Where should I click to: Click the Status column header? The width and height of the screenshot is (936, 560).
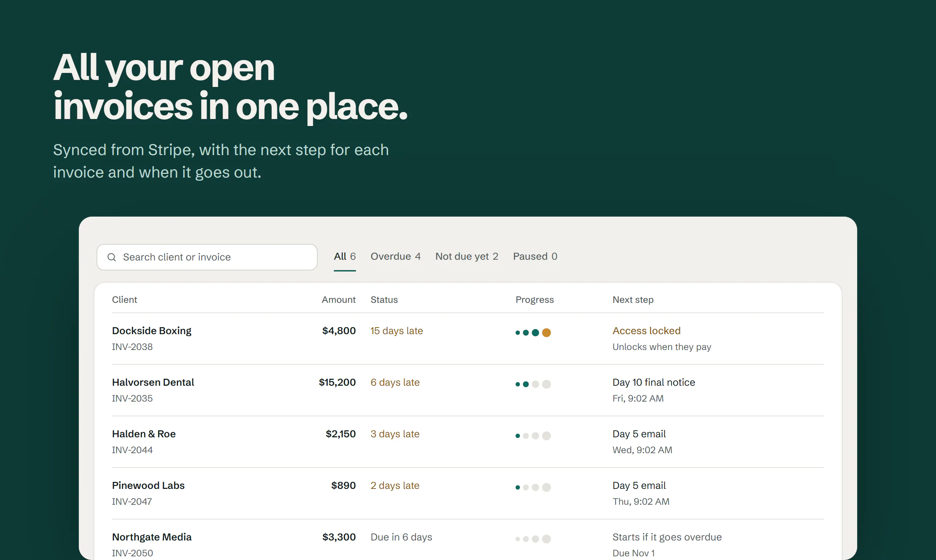[x=384, y=300]
